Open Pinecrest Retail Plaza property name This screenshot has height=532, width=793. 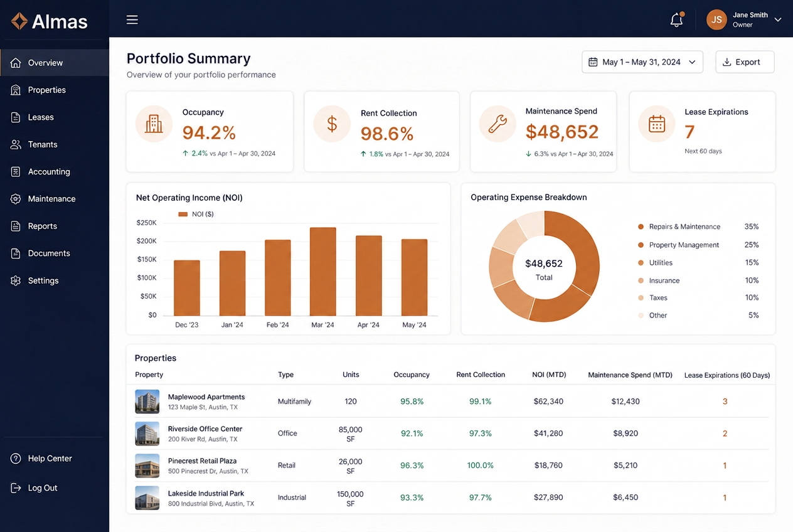tap(202, 461)
